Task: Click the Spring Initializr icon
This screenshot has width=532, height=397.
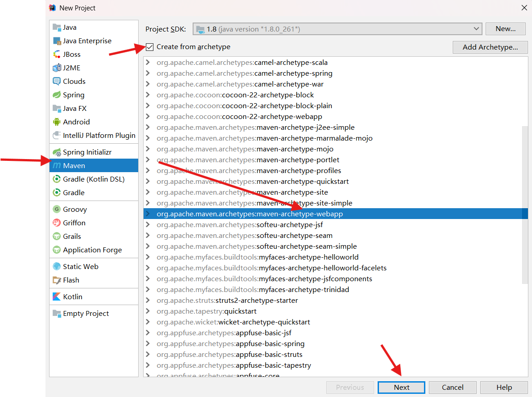Action: tap(57, 152)
